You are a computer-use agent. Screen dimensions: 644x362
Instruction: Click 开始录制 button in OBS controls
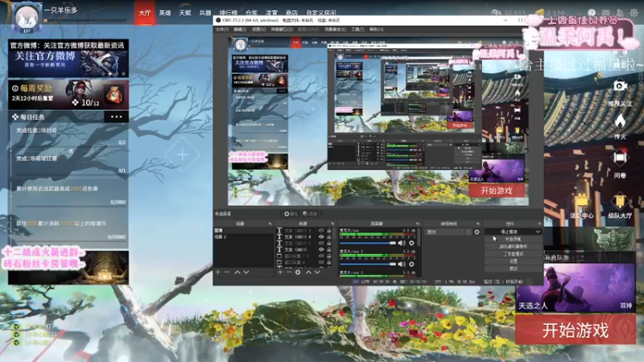[514, 239]
